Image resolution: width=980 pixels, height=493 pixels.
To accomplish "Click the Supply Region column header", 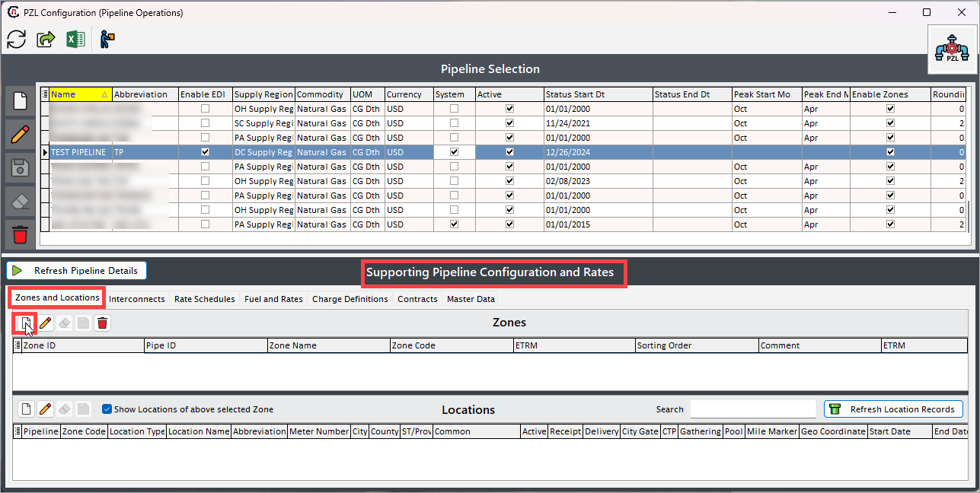I will coord(263,94).
